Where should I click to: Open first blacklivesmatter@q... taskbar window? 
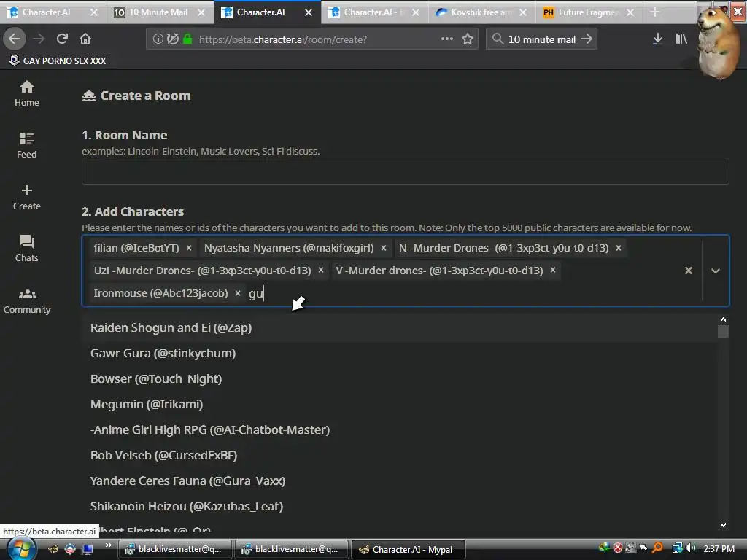coord(174,550)
